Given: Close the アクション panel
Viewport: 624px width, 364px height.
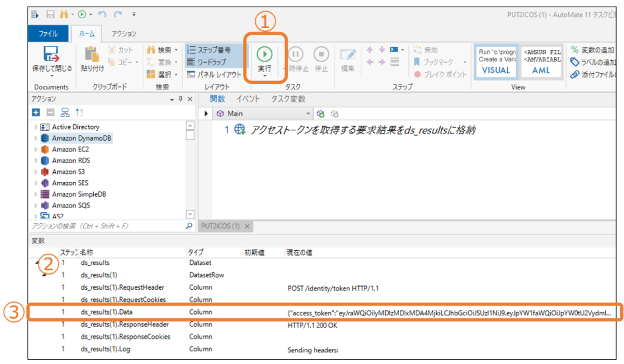Looking at the screenshot, I should click(190, 99).
